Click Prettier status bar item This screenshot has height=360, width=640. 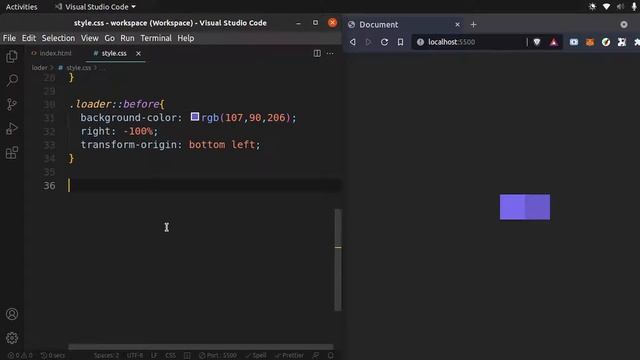coord(289,356)
